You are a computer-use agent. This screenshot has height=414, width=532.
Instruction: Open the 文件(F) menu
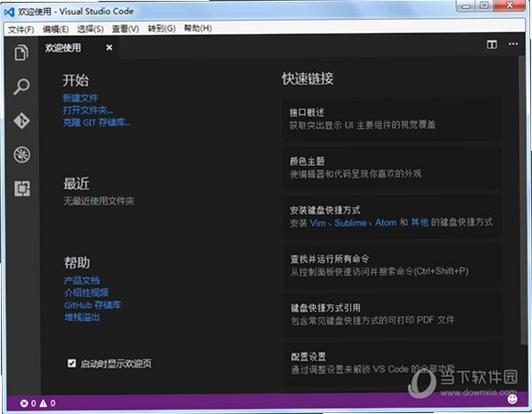click(x=21, y=29)
